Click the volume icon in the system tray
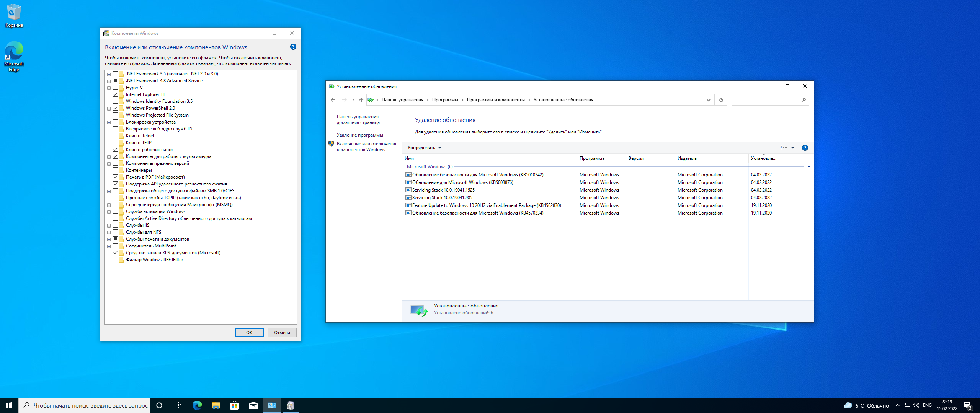 point(916,405)
